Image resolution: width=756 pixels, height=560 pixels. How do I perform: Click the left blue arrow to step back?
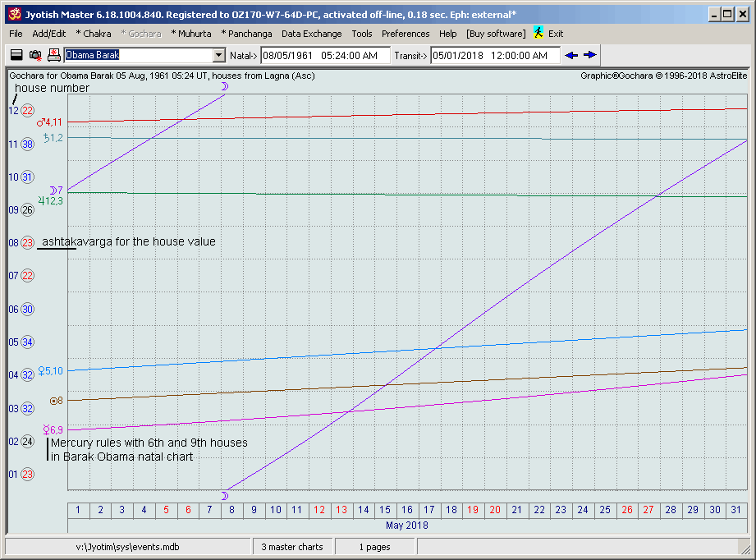572,55
